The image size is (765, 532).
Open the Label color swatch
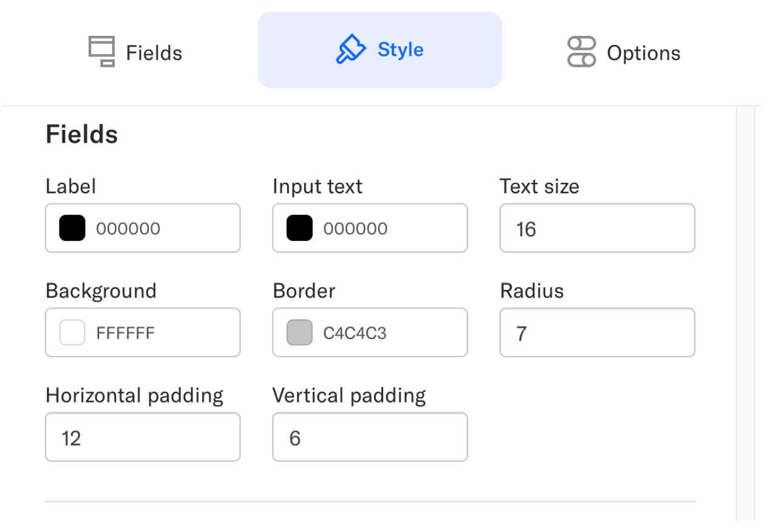tap(72, 228)
